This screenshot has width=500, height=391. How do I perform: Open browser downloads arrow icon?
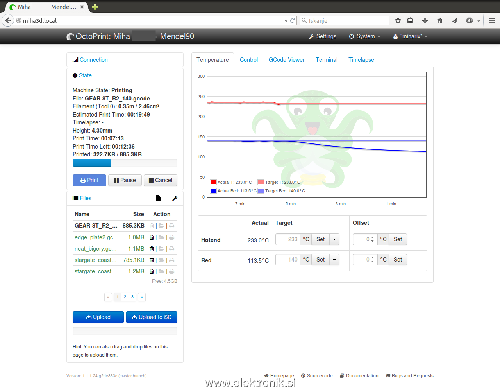[425, 21]
